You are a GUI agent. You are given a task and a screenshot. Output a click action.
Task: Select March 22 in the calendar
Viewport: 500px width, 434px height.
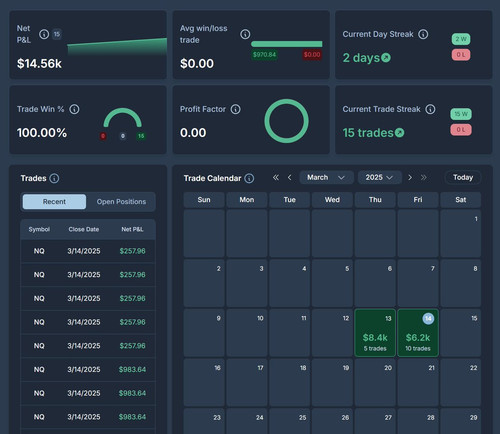(x=461, y=383)
